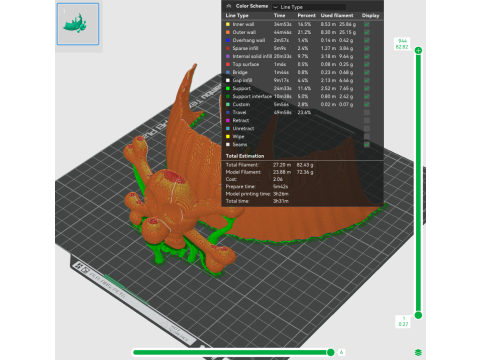Click the Total time value 3h31m
Image resolution: width=480 pixels, height=360 pixels.
281,201
